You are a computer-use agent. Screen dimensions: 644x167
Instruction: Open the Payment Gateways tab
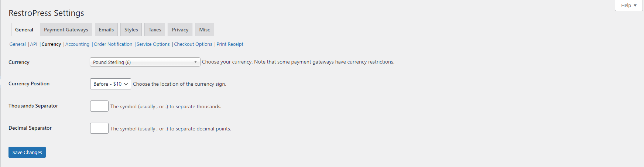click(x=66, y=30)
